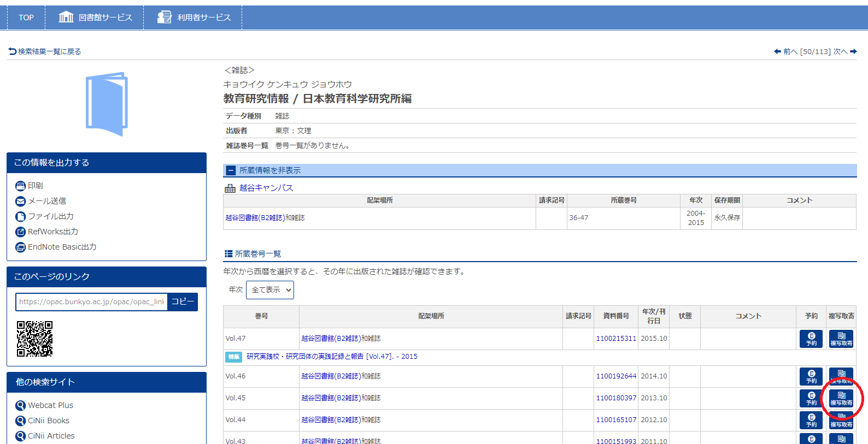
Task: Reserve Vol.46 with 予約 button
Action: pos(811,377)
